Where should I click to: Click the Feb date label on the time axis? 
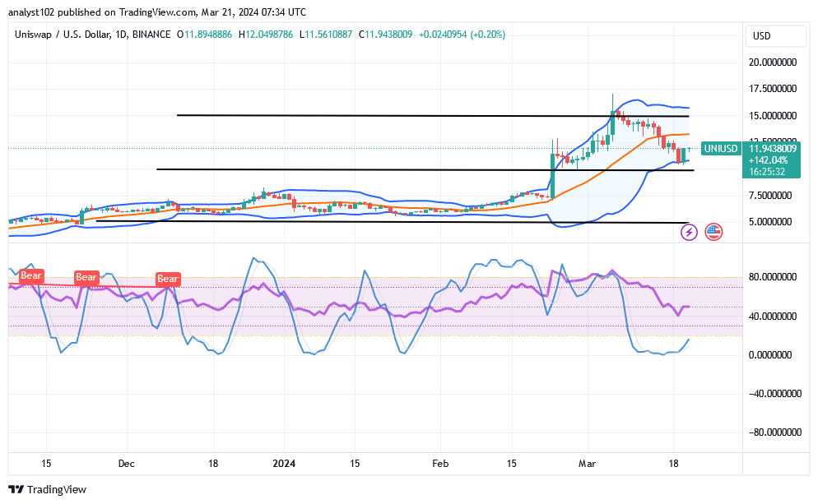coord(440,464)
